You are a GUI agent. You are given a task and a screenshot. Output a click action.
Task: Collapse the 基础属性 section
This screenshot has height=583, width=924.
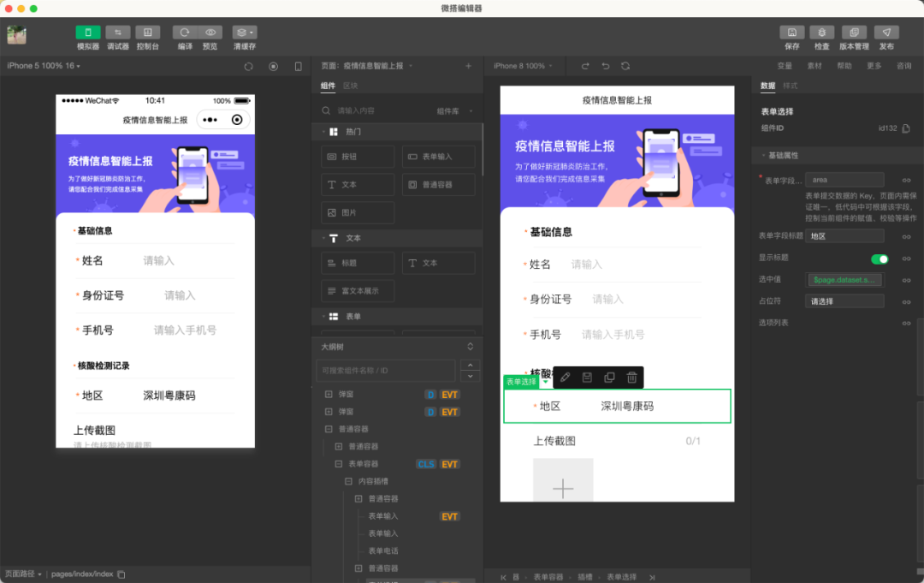pos(764,156)
